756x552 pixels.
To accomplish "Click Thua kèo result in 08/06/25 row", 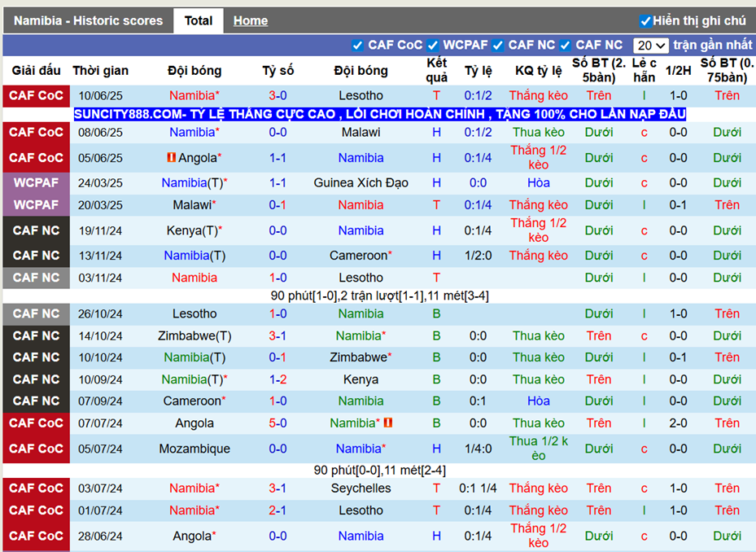I will tap(539, 132).
